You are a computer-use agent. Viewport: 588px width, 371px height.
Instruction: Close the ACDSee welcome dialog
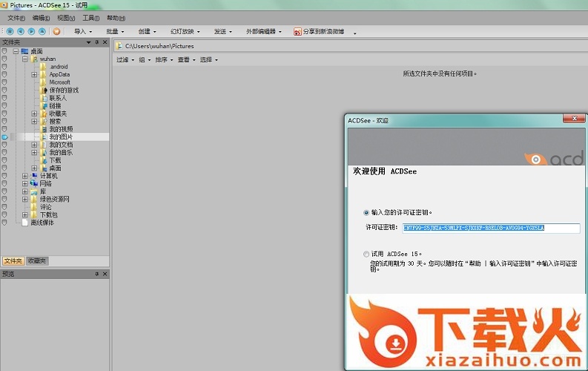[574, 119]
